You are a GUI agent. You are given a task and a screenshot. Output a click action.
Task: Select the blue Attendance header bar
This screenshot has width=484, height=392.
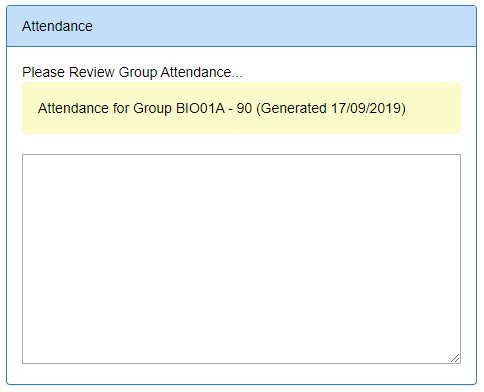coord(241,26)
